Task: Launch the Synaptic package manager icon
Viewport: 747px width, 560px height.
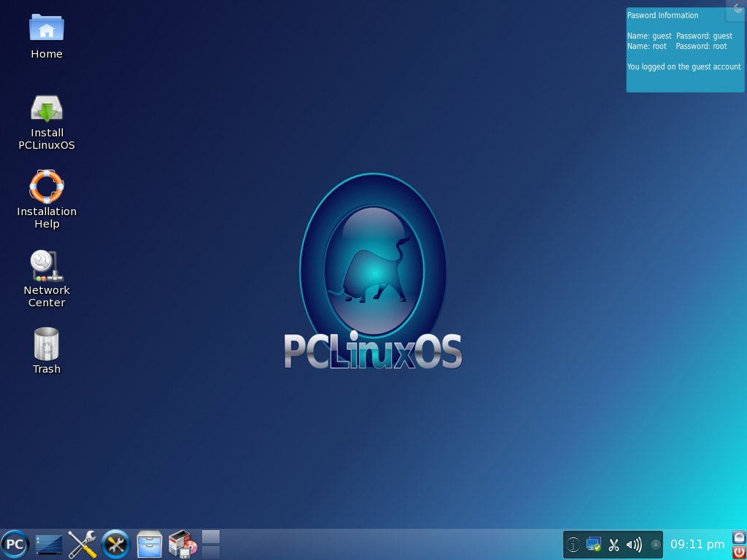Action: click(x=183, y=544)
